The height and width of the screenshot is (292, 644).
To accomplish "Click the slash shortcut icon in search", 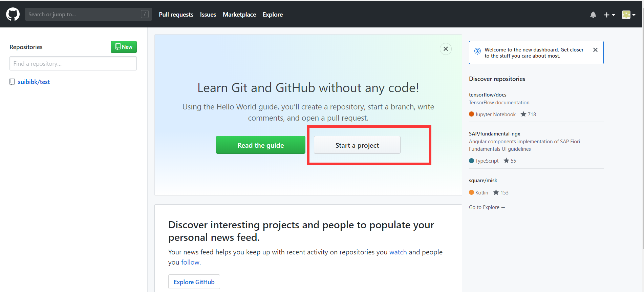I will pyautogui.click(x=145, y=14).
